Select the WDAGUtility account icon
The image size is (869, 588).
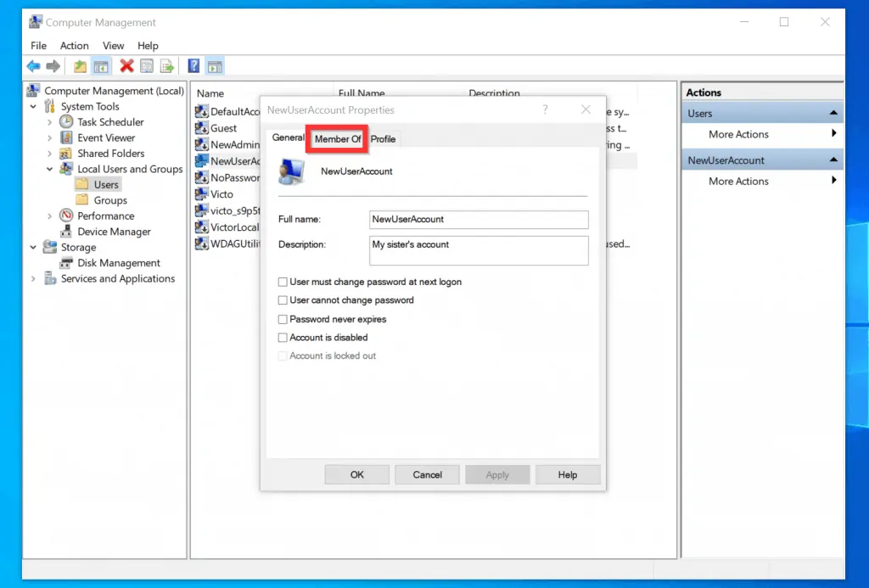pos(202,244)
